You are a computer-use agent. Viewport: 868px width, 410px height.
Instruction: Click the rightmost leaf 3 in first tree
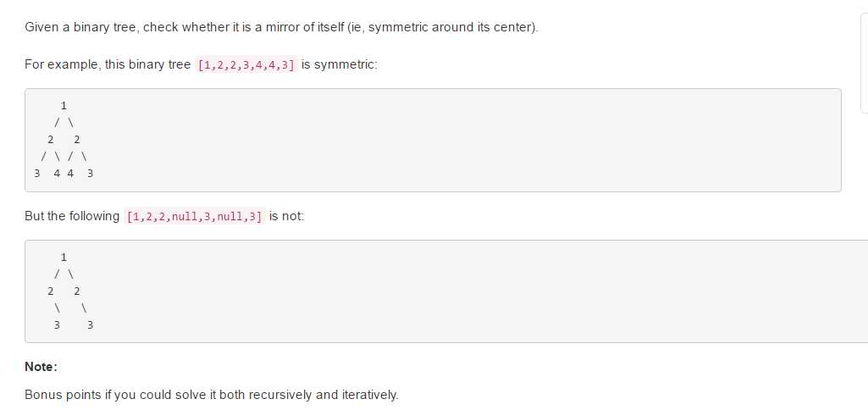click(91, 174)
